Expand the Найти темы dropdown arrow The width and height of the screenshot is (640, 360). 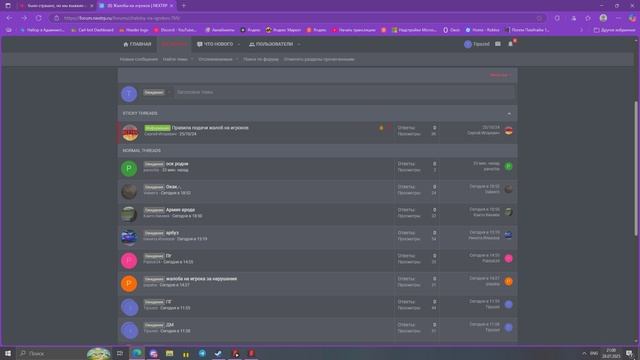coord(192,59)
